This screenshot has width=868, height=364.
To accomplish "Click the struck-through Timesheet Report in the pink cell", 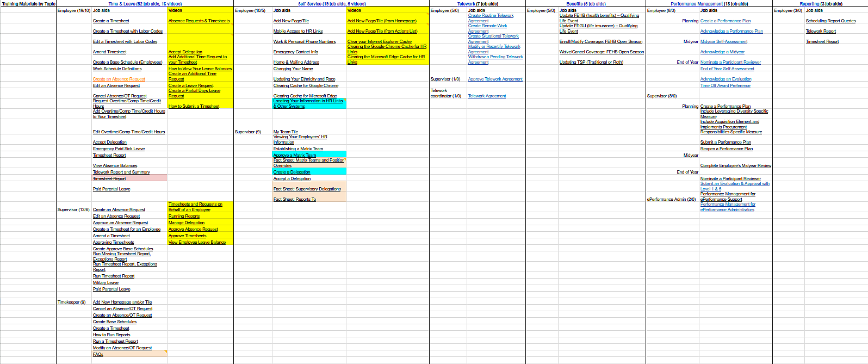I will click(x=109, y=179).
